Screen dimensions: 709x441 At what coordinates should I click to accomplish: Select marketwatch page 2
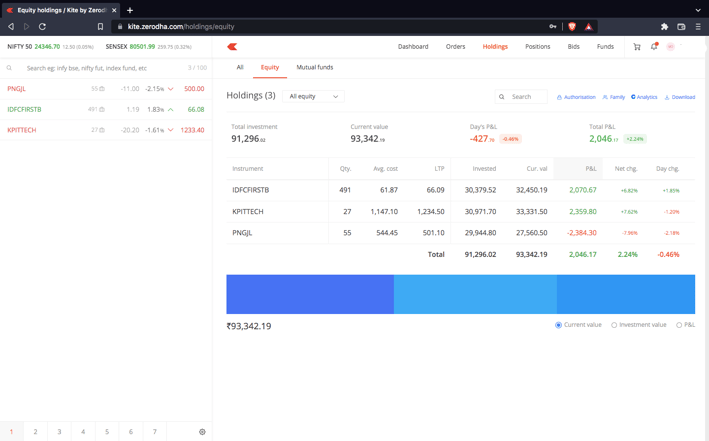(35, 432)
